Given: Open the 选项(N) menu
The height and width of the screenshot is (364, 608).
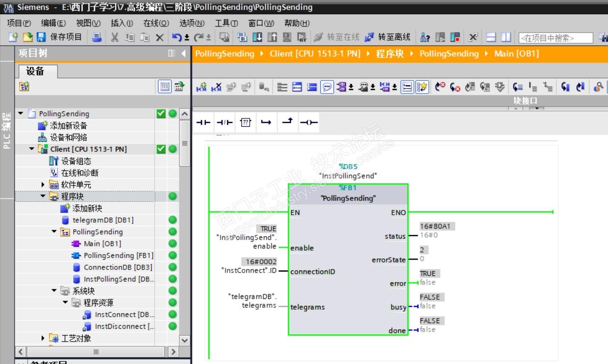Looking at the screenshot, I should tap(192, 23).
